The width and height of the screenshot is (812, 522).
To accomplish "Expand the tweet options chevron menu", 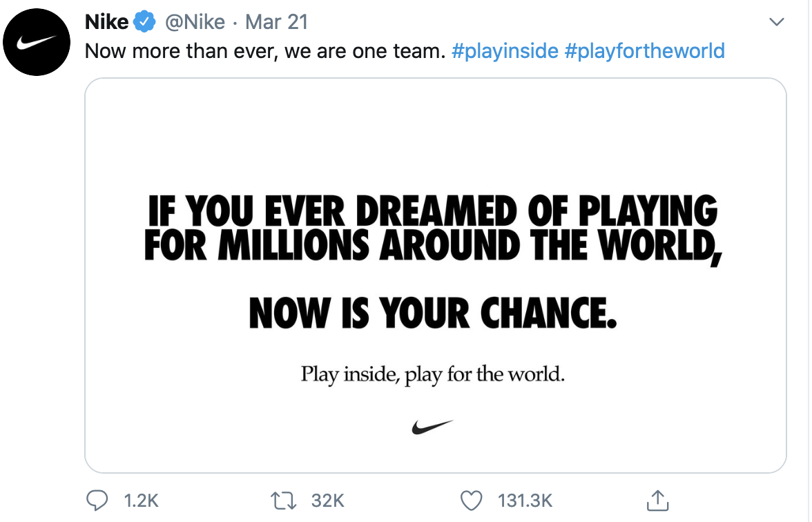I will pyautogui.click(x=777, y=22).
